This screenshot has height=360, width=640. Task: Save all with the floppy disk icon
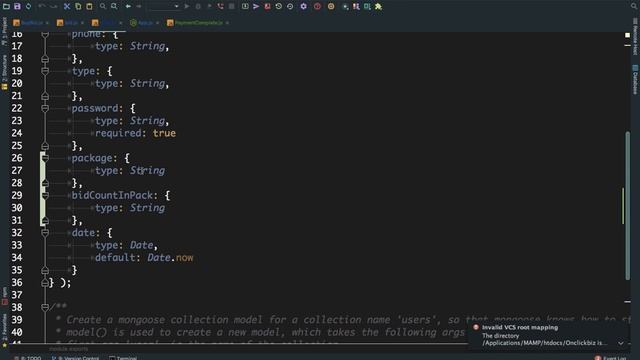pos(17,6)
